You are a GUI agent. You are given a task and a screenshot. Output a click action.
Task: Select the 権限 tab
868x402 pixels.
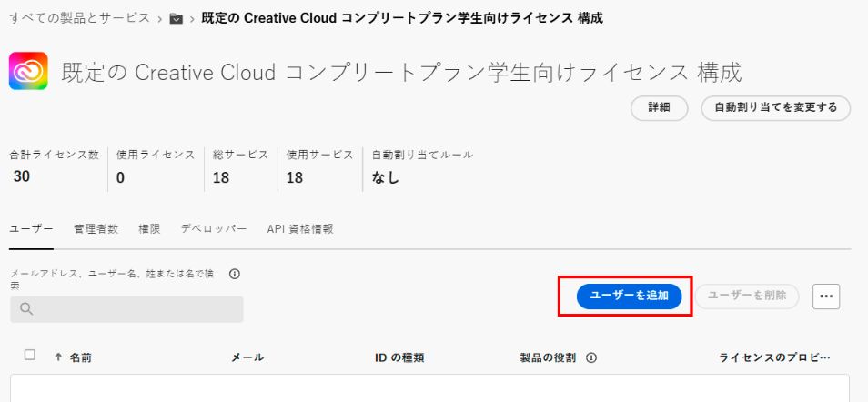point(149,229)
